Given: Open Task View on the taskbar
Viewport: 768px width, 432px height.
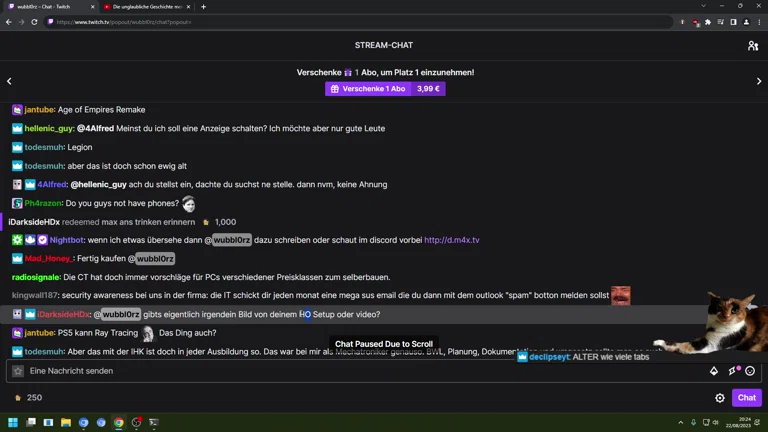Looking at the screenshot, I should tap(31, 422).
